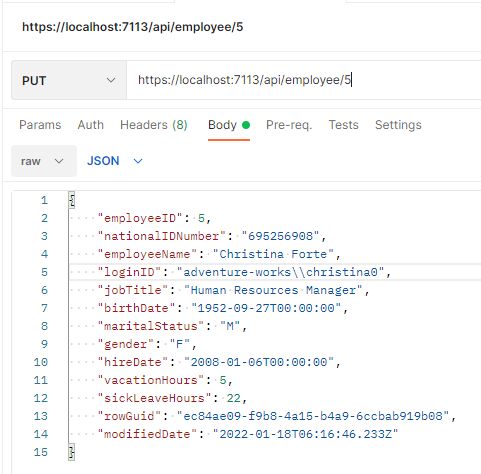Open the Pre-req. tab
Viewport: 481px width, 474px height.
pyautogui.click(x=289, y=125)
